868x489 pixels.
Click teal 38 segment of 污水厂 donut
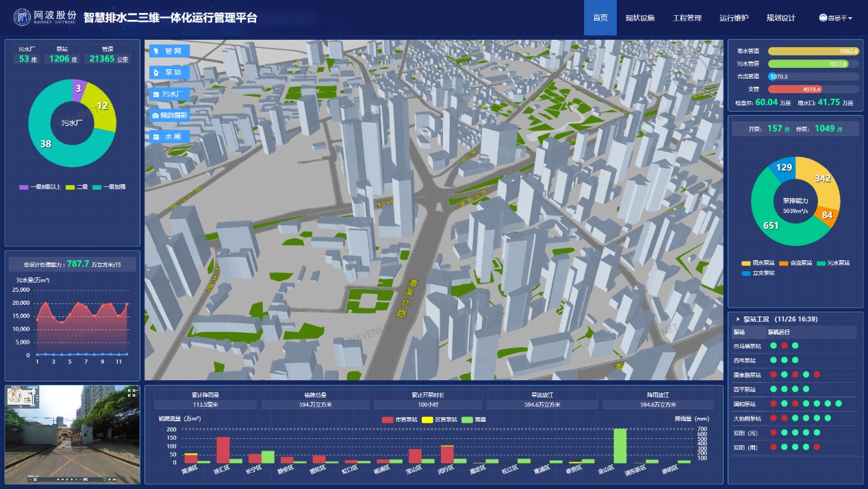tap(44, 145)
